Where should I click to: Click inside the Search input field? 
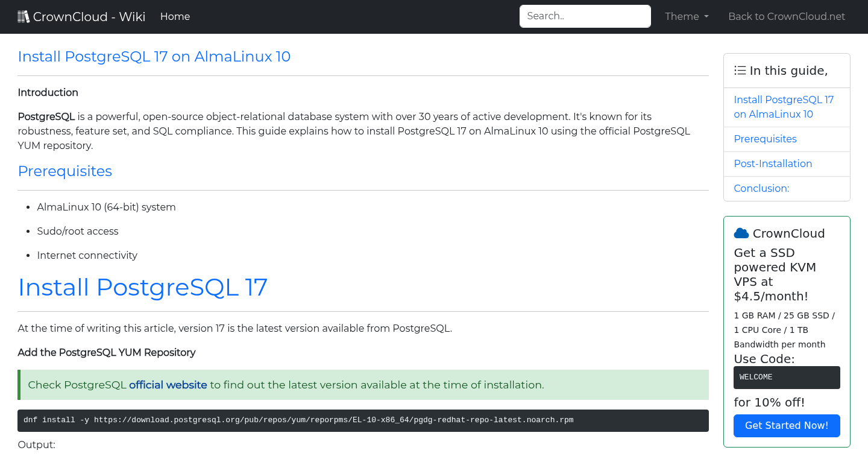pos(585,16)
